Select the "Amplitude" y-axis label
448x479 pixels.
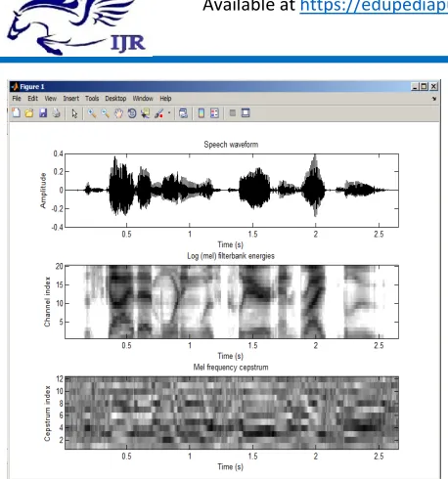pyautogui.click(x=43, y=191)
